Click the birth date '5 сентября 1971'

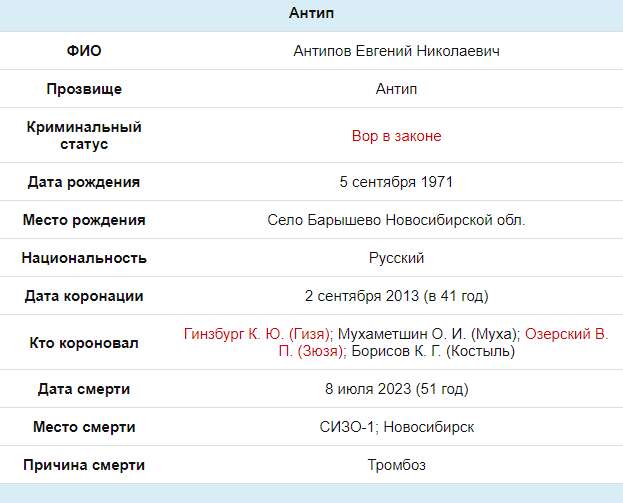(x=397, y=182)
